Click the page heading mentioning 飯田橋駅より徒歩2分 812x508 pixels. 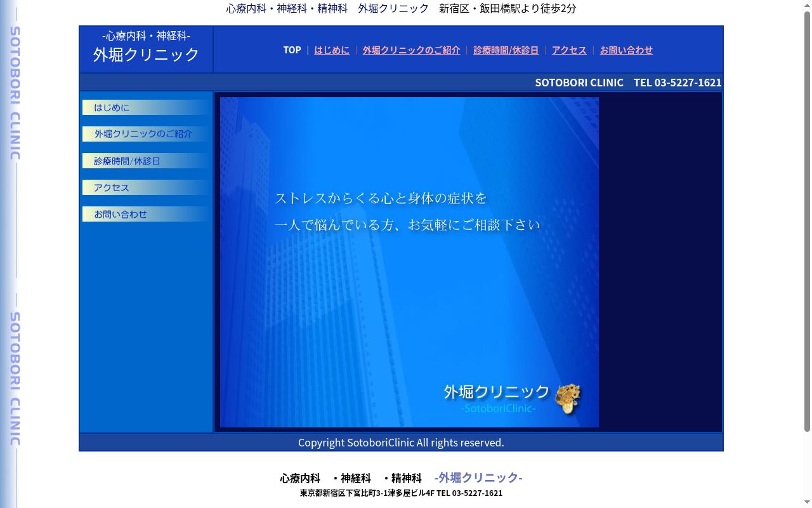[x=401, y=8]
